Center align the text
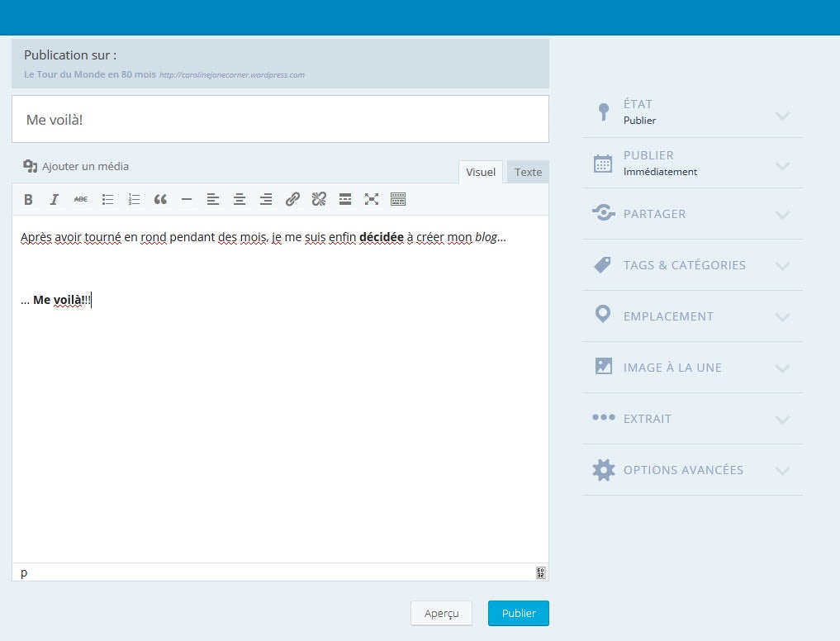This screenshot has width=840, height=641. (x=240, y=199)
